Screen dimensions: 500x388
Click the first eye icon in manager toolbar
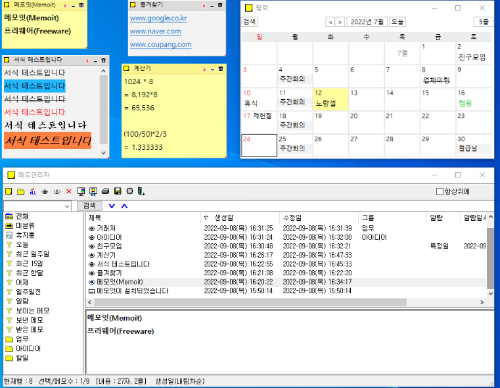pos(45,192)
